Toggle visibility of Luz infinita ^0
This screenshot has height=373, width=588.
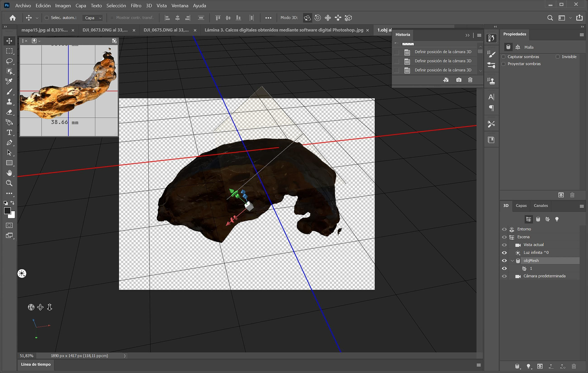coord(504,253)
